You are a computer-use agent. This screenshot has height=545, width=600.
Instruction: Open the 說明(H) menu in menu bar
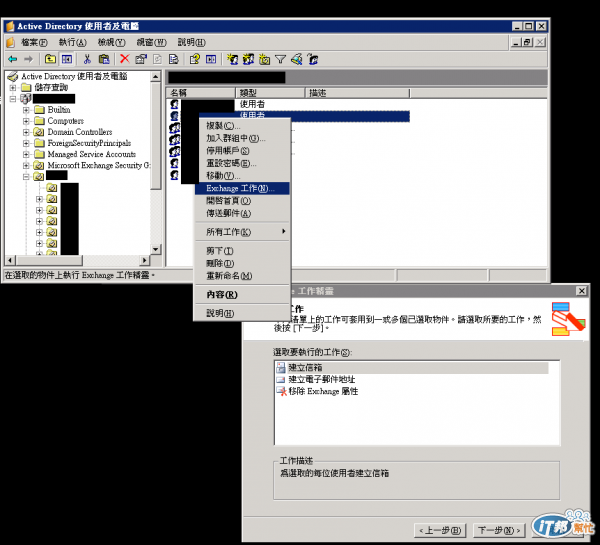(x=191, y=42)
